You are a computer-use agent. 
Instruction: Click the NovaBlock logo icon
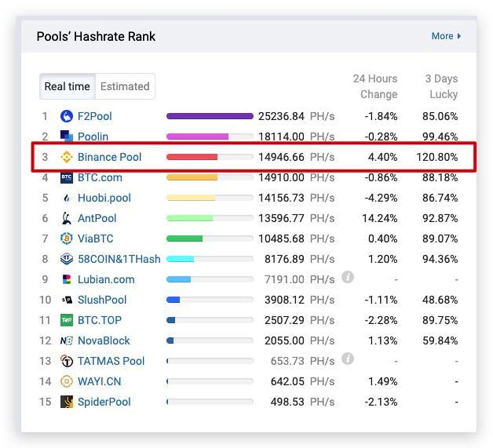point(67,340)
